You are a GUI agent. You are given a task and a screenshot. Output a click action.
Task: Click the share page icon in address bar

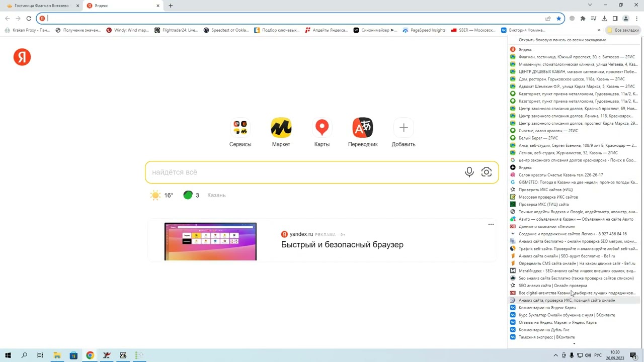(548, 19)
